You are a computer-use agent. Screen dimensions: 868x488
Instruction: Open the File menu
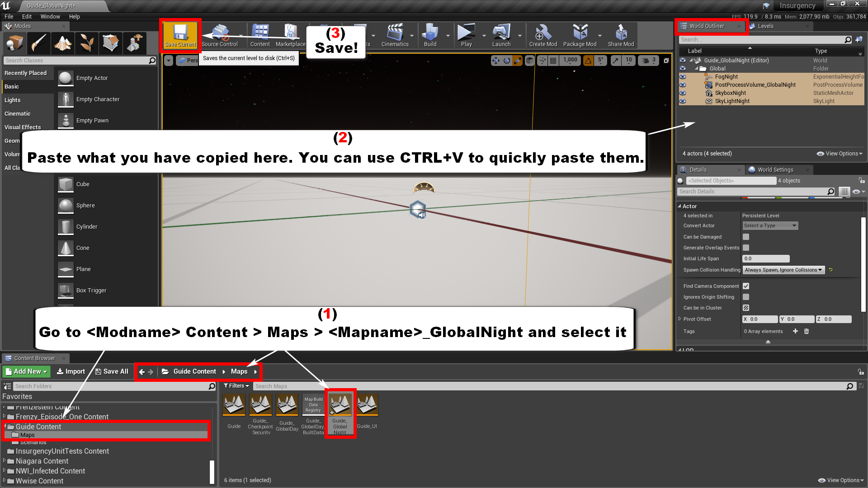[9, 17]
